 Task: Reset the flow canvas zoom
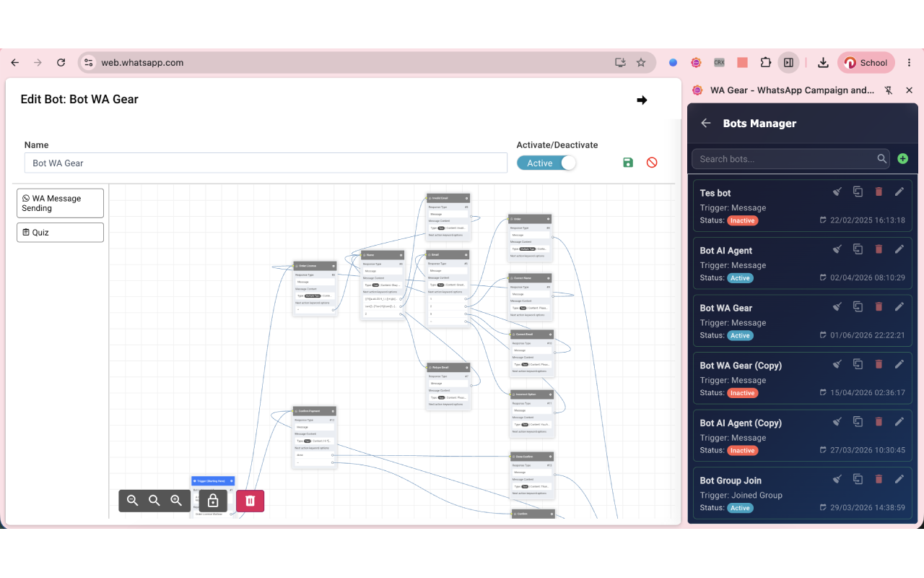(x=154, y=501)
